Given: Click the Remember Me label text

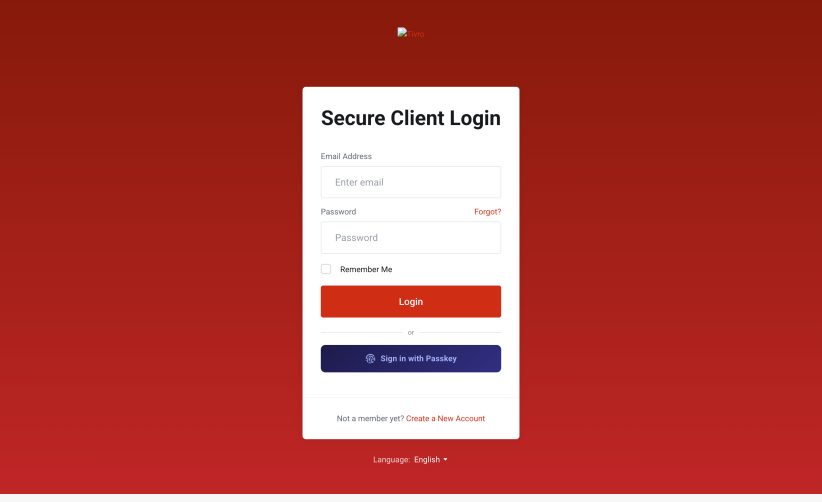Looking at the screenshot, I should coord(366,269).
